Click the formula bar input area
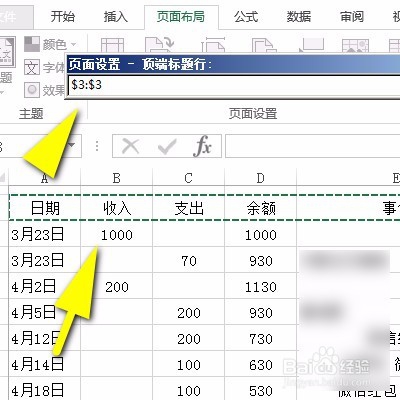This screenshot has width=400, height=400. [x=313, y=146]
